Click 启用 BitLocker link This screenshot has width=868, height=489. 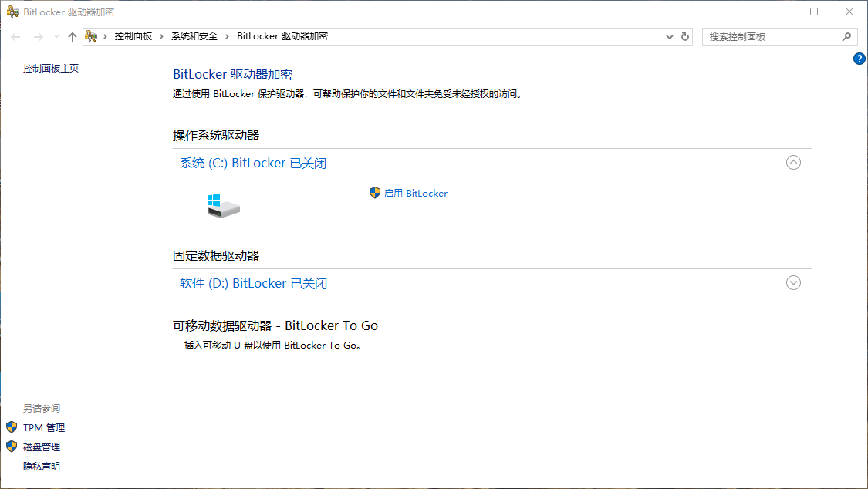416,193
